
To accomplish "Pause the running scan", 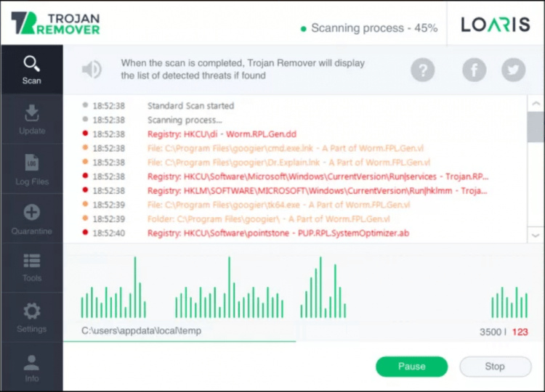I will [x=411, y=367].
